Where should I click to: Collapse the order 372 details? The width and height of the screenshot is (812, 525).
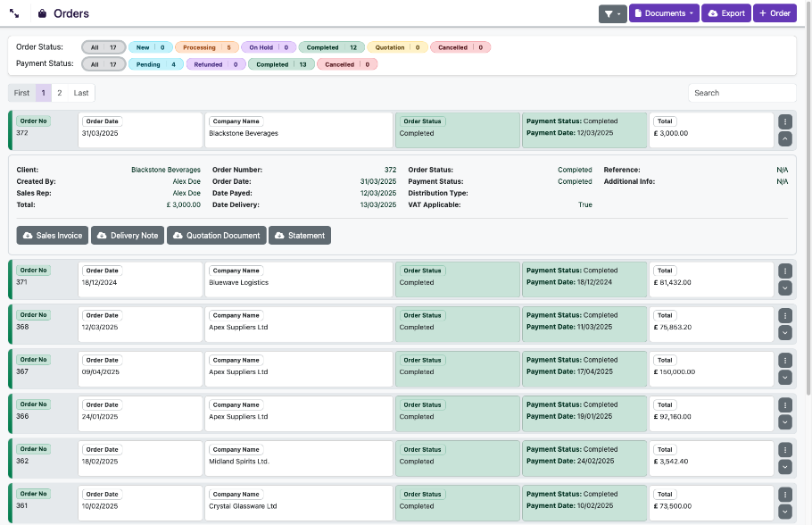785,138
